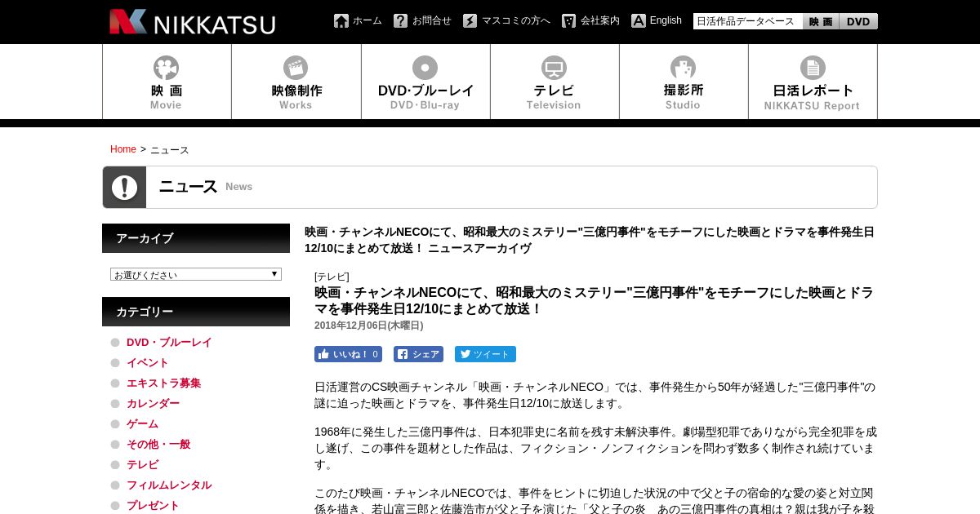Open the DVD・ブルーレイ navigation tab

point(425,82)
